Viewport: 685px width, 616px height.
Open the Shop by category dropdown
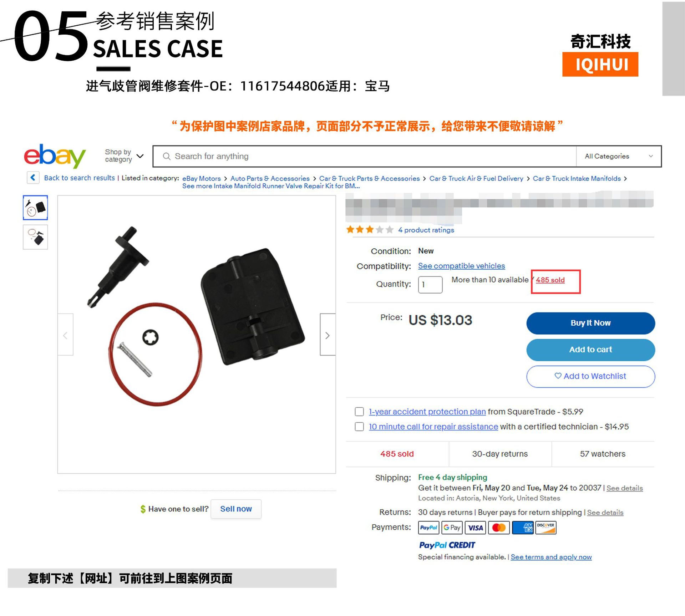[124, 156]
